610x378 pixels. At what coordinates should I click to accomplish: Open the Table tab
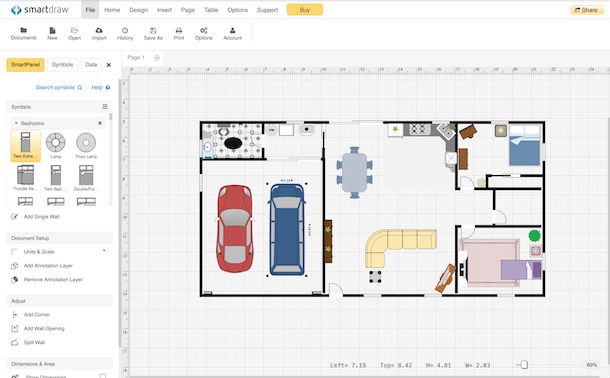[x=211, y=10]
